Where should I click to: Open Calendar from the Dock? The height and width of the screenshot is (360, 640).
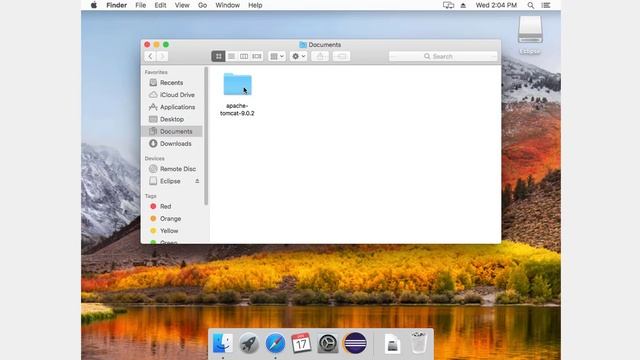[x=301, y=343]
